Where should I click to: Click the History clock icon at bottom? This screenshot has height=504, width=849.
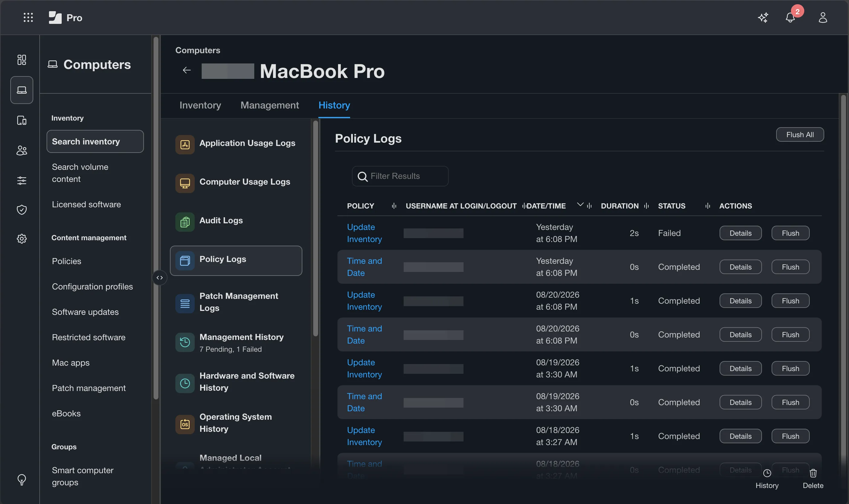tap(767, 473)
